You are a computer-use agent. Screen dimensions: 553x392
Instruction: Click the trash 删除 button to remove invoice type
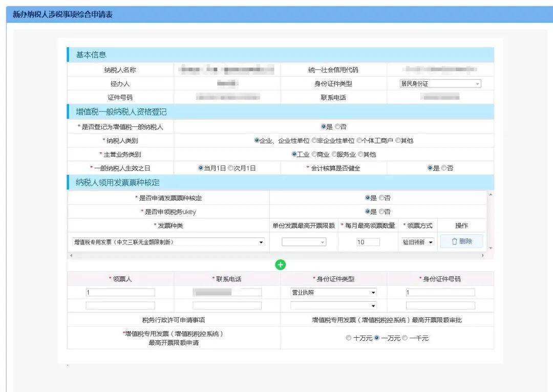click(x=460, y=241)
